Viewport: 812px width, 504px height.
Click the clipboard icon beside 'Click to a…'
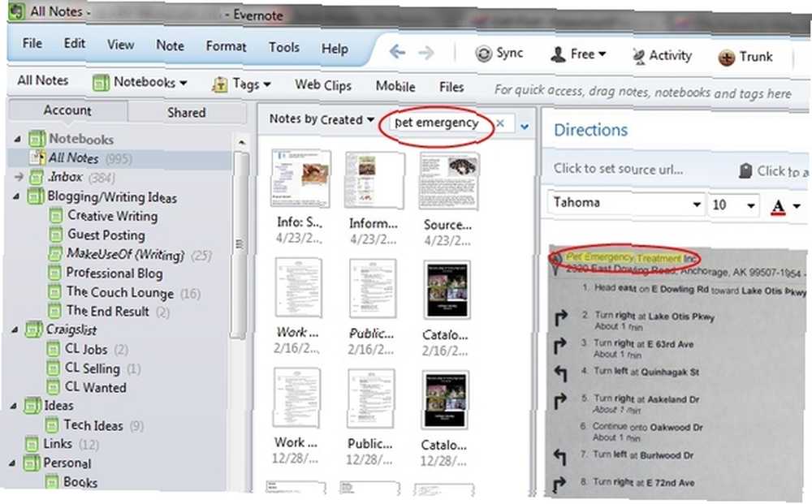click(x=745, y=170)
